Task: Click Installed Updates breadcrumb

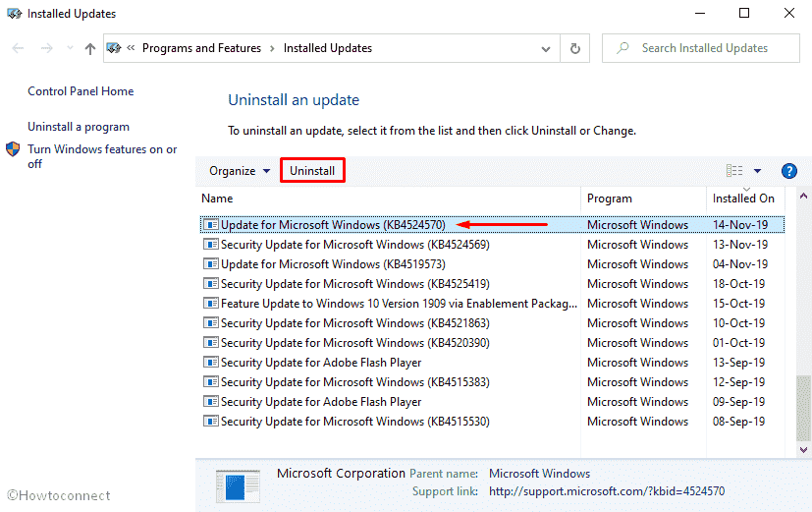Action: 327,48
